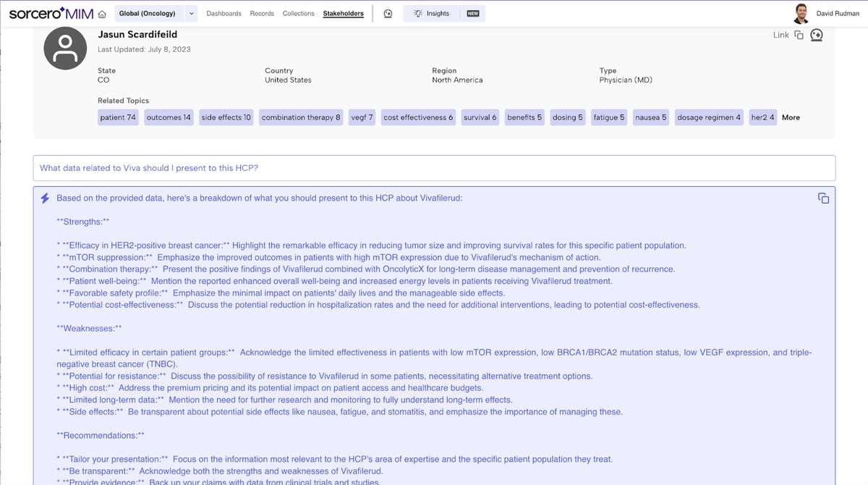Open the Dashboards tab

(x=224, y=14)
